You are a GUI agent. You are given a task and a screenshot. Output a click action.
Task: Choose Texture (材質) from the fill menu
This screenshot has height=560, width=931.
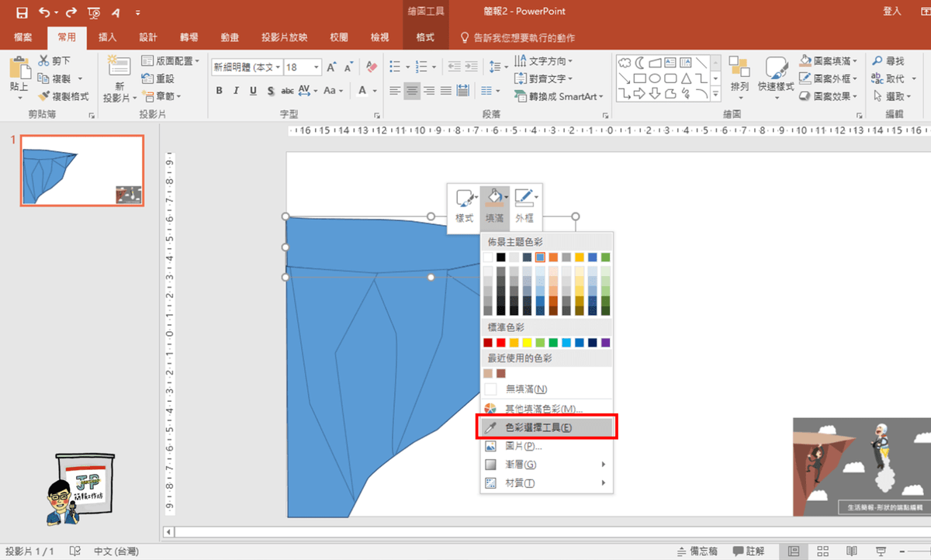coord(547,483)
